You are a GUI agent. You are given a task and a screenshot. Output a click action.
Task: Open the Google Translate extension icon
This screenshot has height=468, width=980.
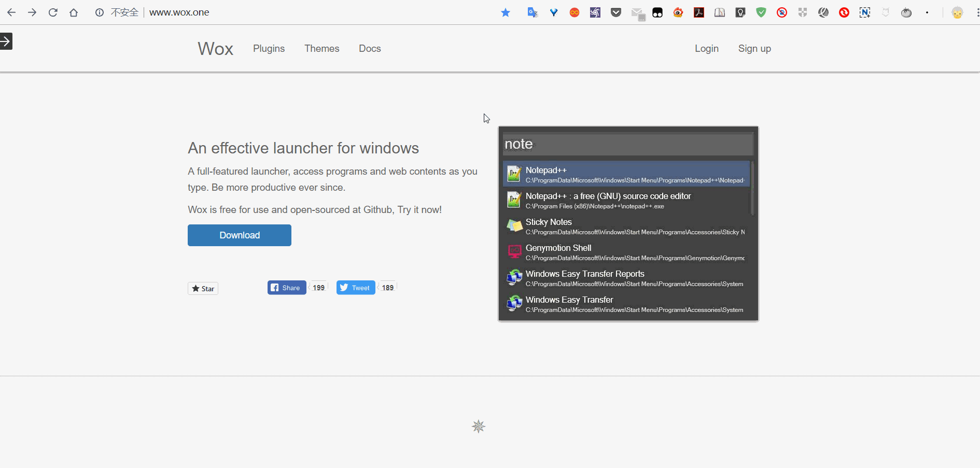[x=533, y=12]
